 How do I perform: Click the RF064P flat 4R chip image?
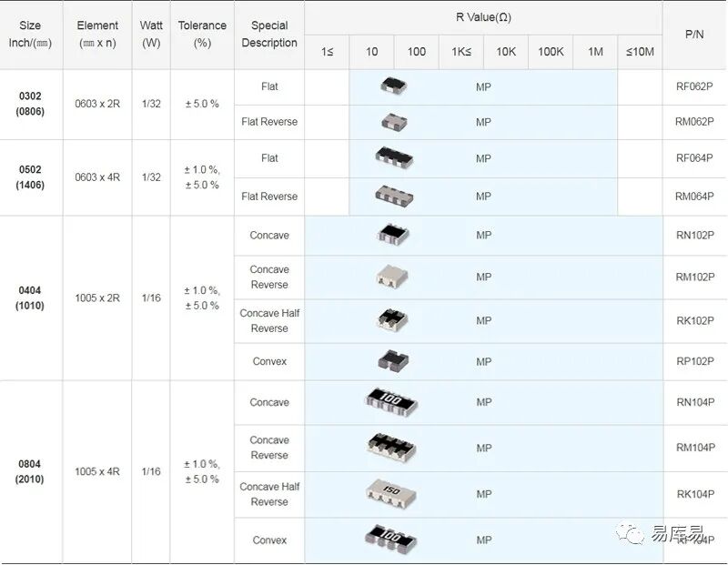394,157
